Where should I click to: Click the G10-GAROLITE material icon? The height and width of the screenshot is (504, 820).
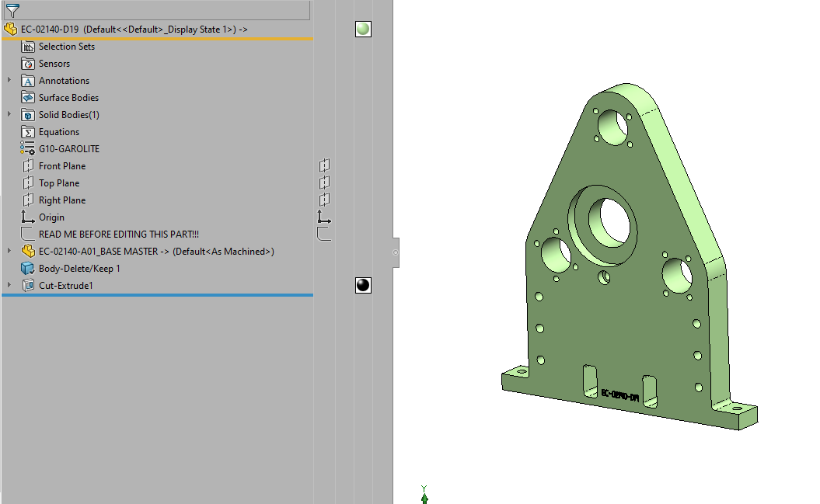pyautogui.click(x=28, y=149)
